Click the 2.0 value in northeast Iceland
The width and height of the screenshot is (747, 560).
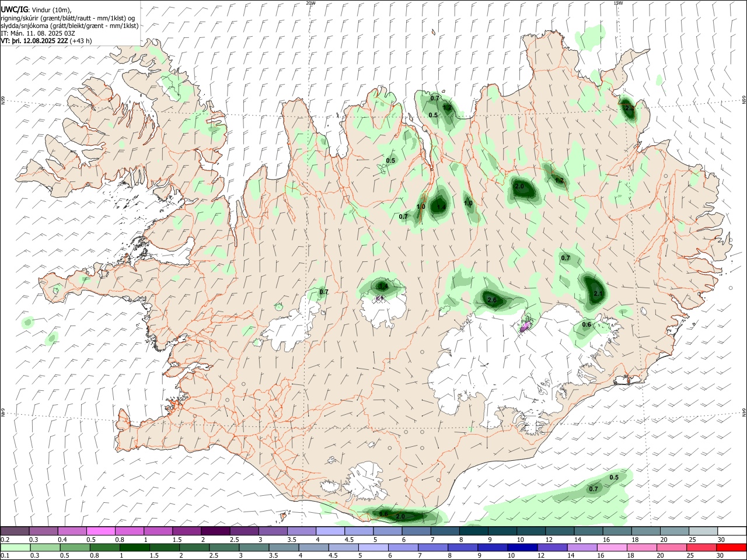519,187
